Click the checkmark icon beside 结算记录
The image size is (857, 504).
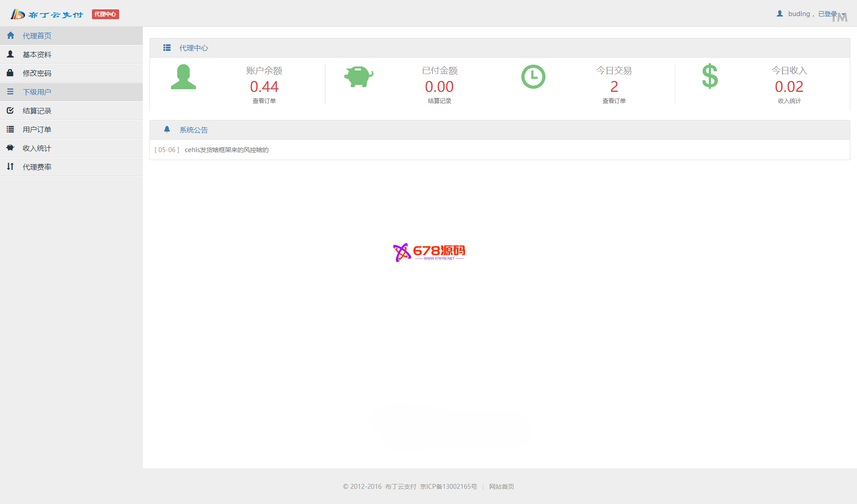coord(10,110)
